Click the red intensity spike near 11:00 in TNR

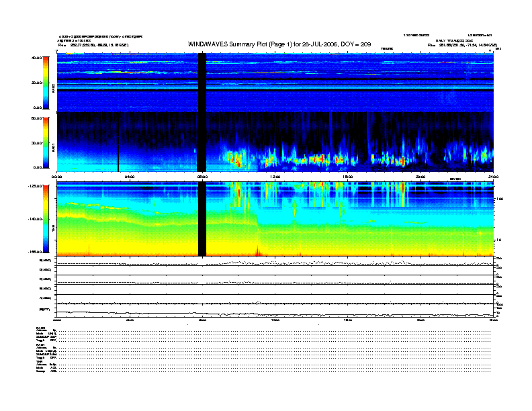point(257,250)
